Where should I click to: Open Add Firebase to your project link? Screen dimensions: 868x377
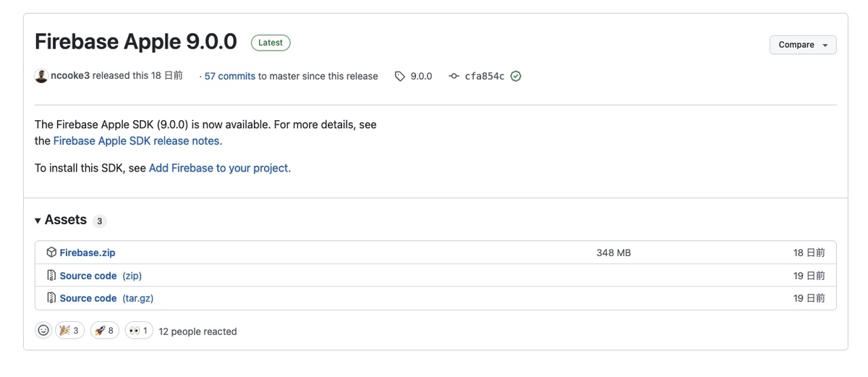pyautogui.click(x=220, y=168)
